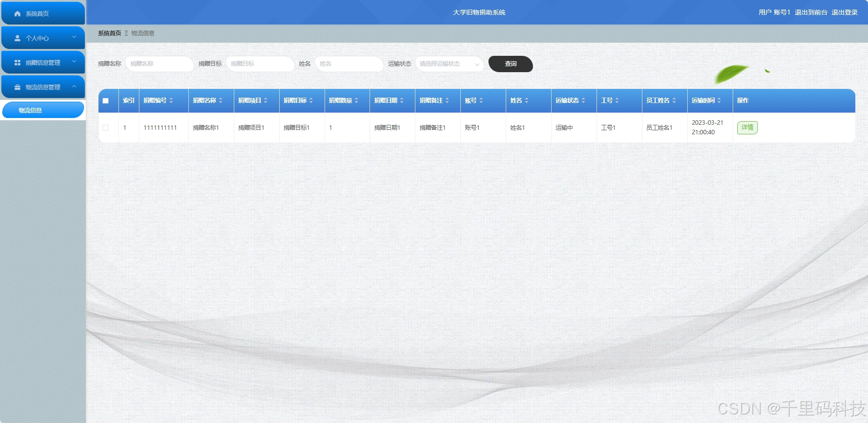Screen dimensions: 868x423
Task: Sort by 姓名 column arrows
Action: (x=527, y=100)
